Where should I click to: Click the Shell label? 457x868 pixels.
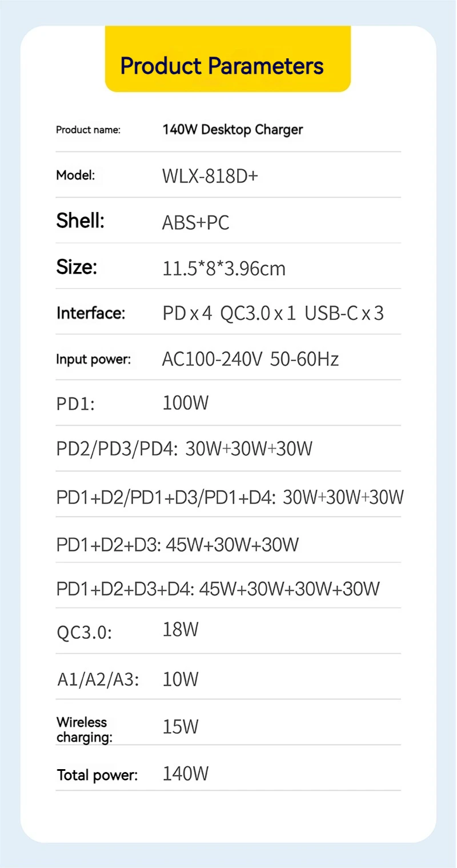[x=80, y=221]
